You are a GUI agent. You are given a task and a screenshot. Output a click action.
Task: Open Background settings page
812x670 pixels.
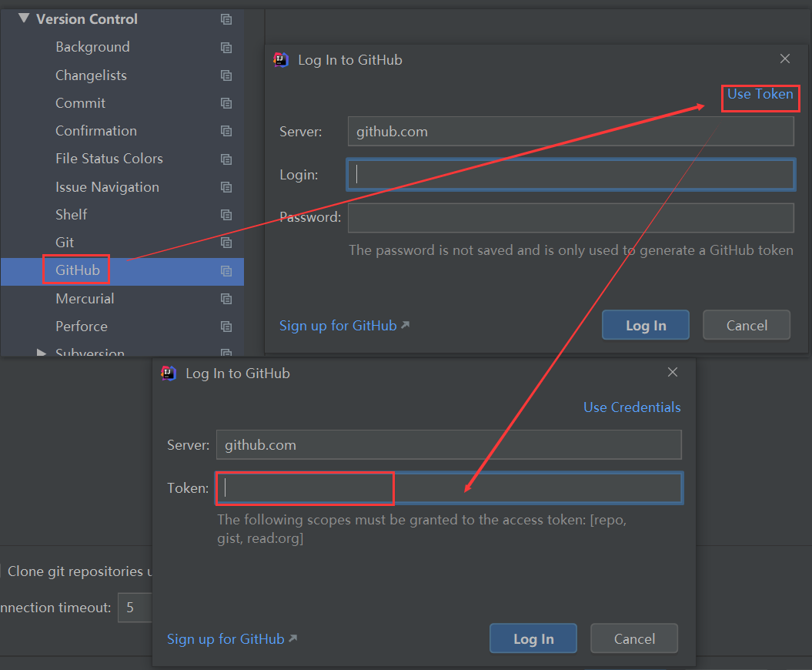coord(92,47)
